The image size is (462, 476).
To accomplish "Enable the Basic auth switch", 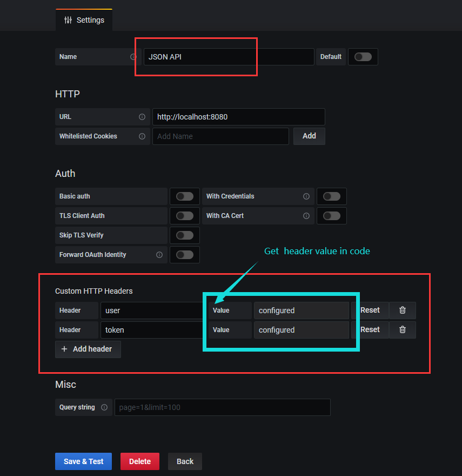I will click(x=185, y=196).
